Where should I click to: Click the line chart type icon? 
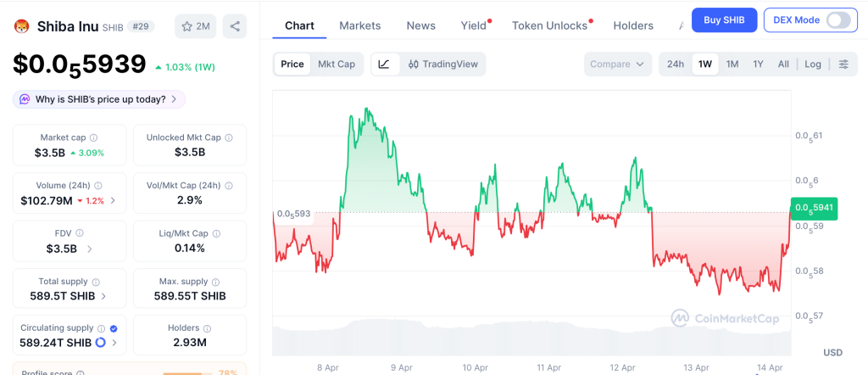(x=384, y=64)
